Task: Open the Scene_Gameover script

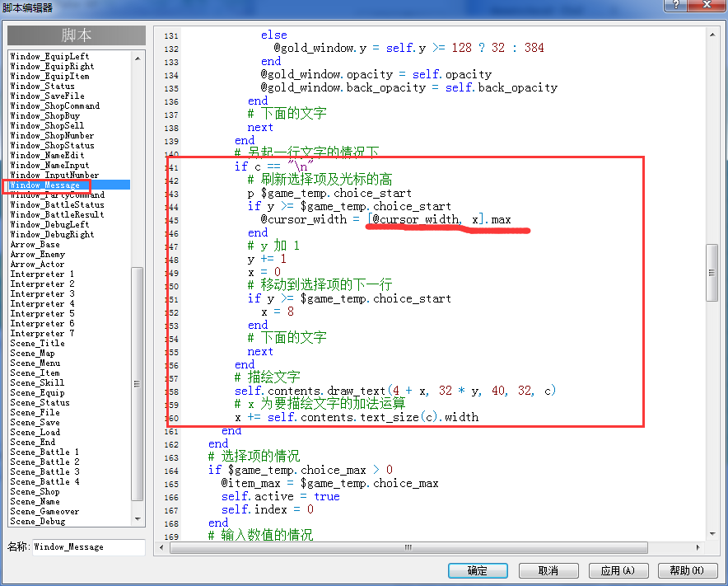Action: point(44,511)
